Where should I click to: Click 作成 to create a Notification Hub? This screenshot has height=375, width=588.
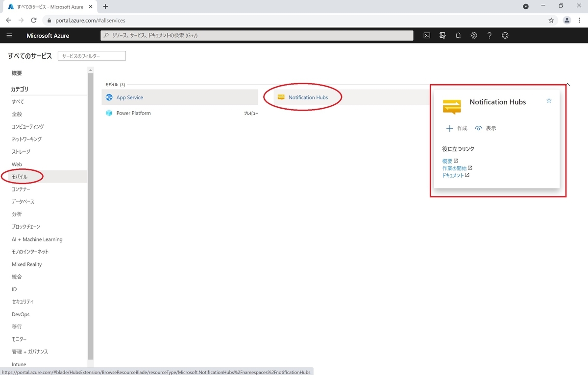456,128
